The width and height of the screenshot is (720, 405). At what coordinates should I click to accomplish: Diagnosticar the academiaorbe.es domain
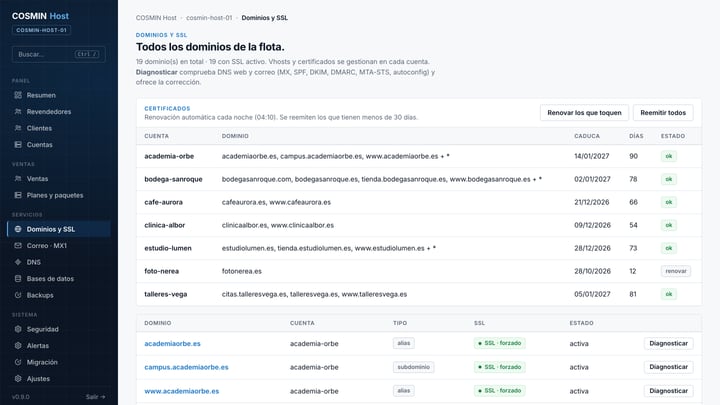click(x=669, y=343)
